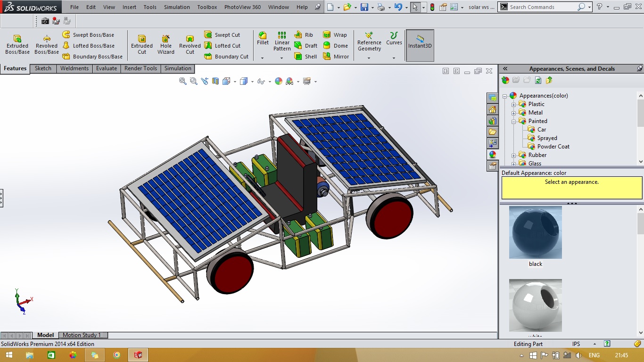Click the Draft feature
This screenshot has width=644, height=362.
click(x=306, y=46)
